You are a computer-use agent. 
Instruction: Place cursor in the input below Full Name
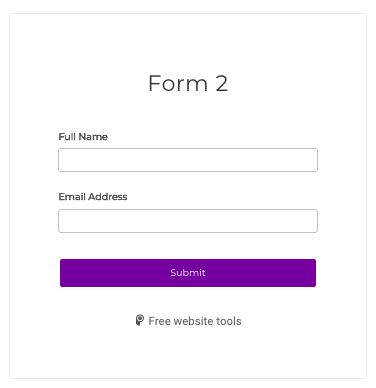point(188,160)
